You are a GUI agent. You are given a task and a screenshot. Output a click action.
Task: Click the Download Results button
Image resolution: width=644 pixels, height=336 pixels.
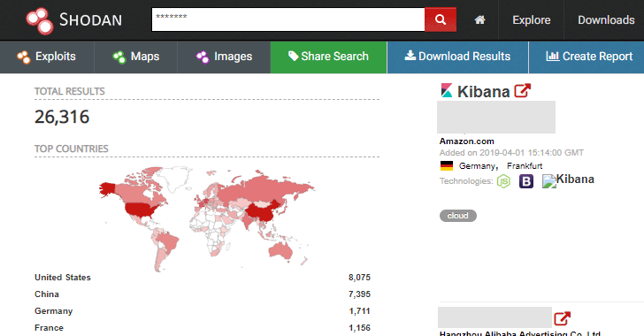457,57
